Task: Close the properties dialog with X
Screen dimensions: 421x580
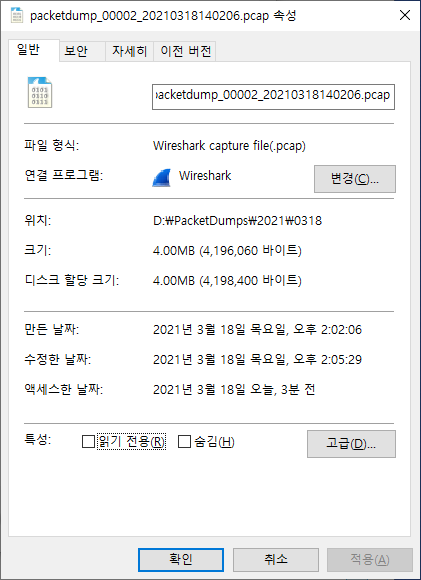Action: (x=405, y=16)
